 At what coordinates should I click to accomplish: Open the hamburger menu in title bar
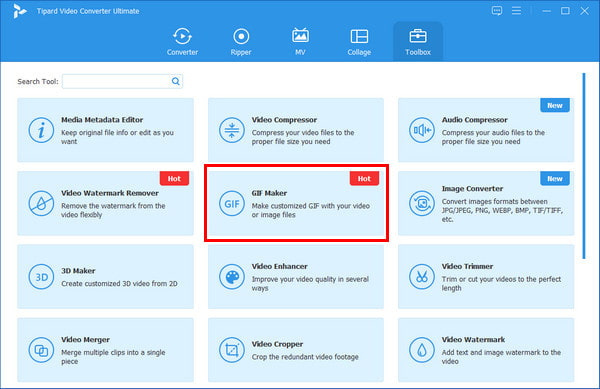click(516, 11)
